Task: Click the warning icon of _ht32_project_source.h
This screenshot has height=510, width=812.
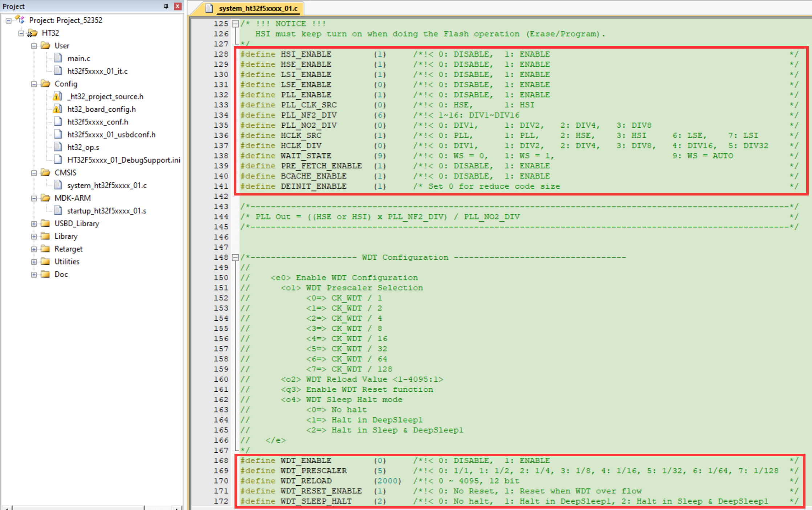Action: (57, 96)
